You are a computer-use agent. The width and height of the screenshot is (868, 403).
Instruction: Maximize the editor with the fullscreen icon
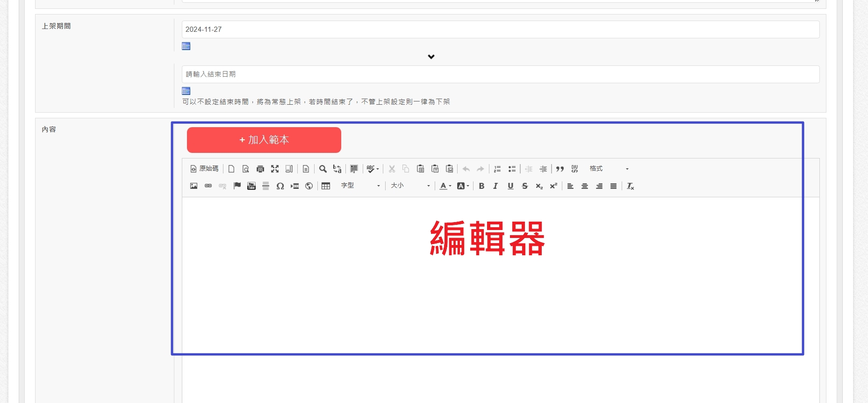tap(275, 169)
